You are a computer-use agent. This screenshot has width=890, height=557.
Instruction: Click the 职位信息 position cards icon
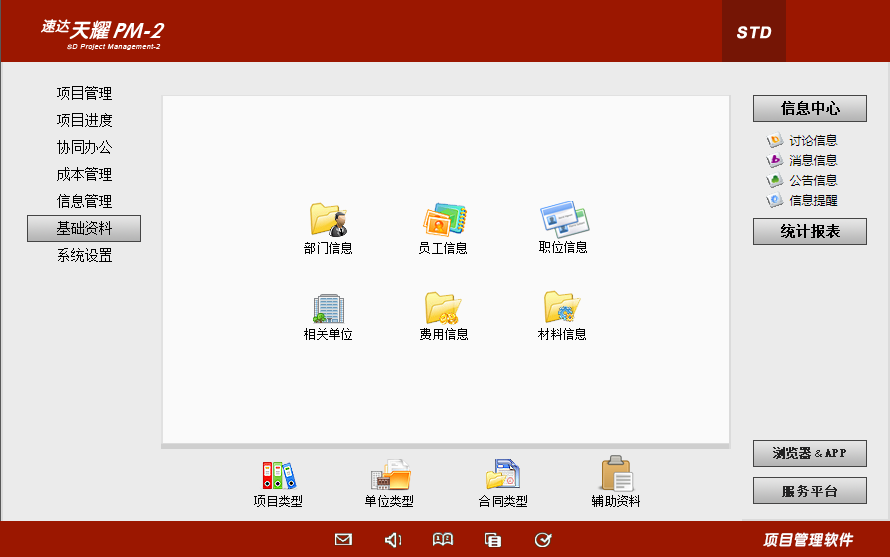564,218
